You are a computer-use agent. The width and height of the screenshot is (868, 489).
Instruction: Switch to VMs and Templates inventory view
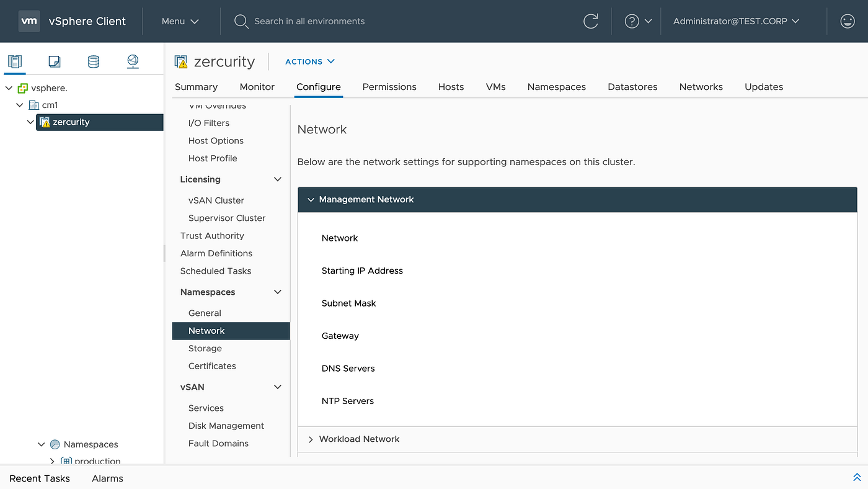tap(54, 61)
